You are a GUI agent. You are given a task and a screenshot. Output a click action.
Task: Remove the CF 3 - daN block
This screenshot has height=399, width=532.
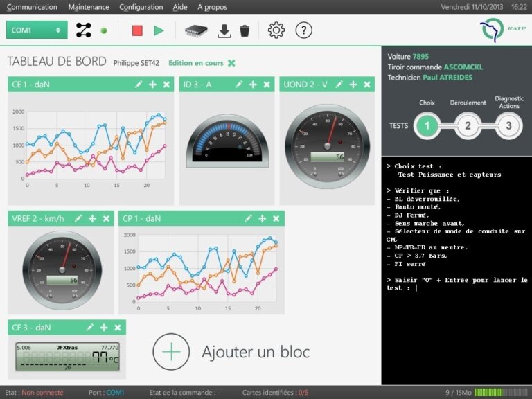[118, 328]
